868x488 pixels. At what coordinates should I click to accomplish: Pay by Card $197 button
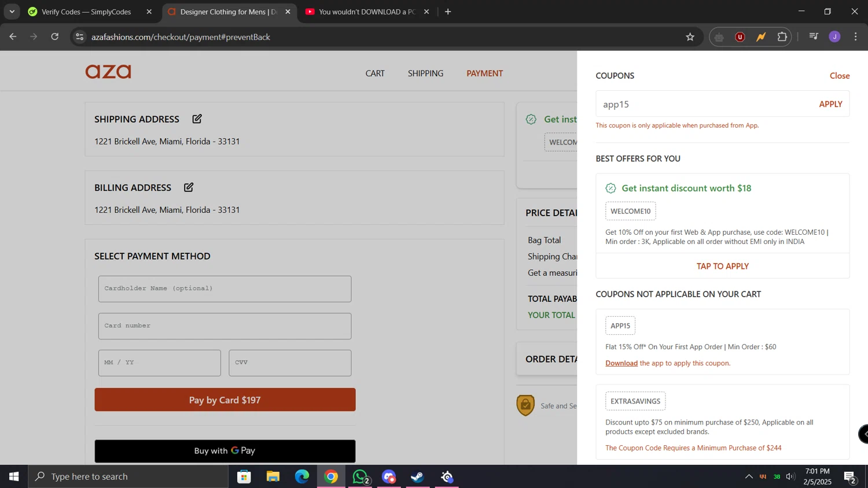225,400
